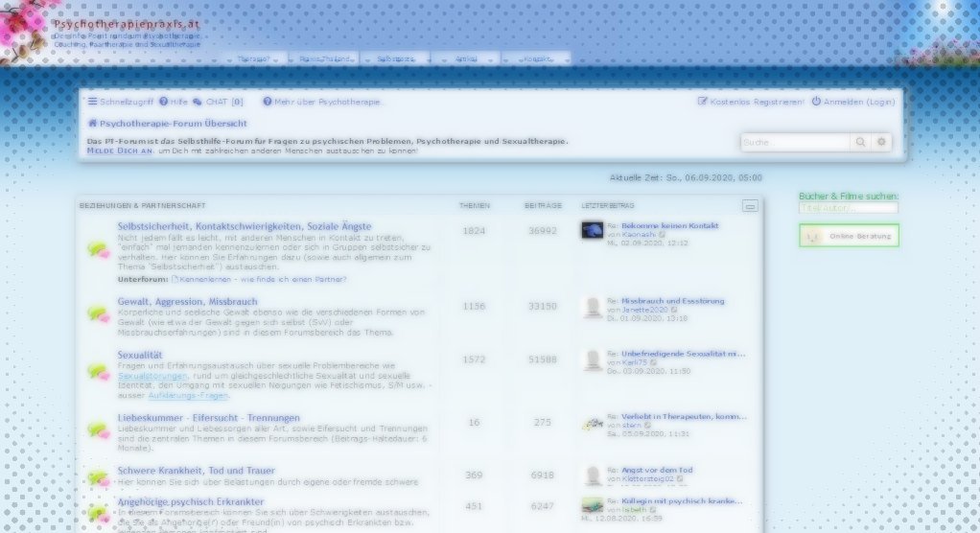
Task: Click avatar thumbnail for Bekomme keinen Kontakt post
Action: pos(592,230)
